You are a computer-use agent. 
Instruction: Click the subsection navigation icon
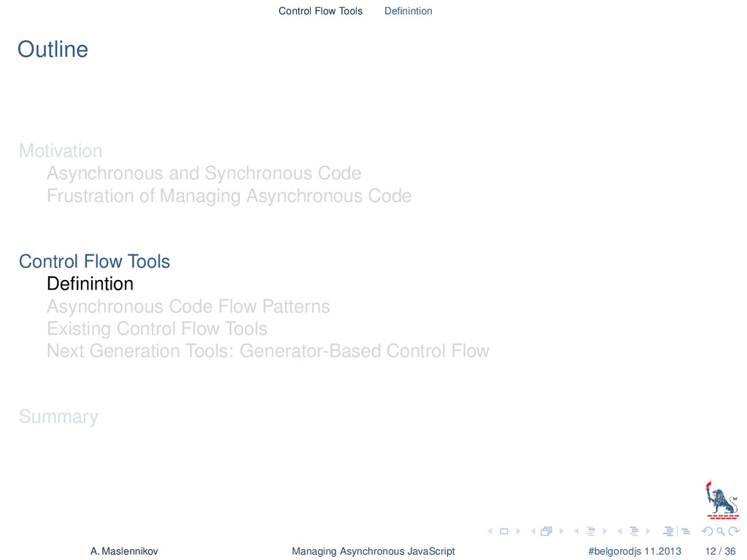tap(591, 532)
